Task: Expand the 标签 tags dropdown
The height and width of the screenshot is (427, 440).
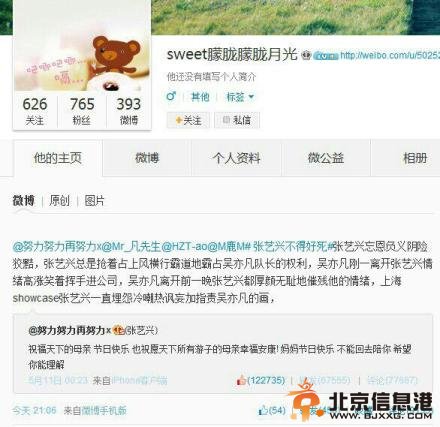Action: [240, 97]
